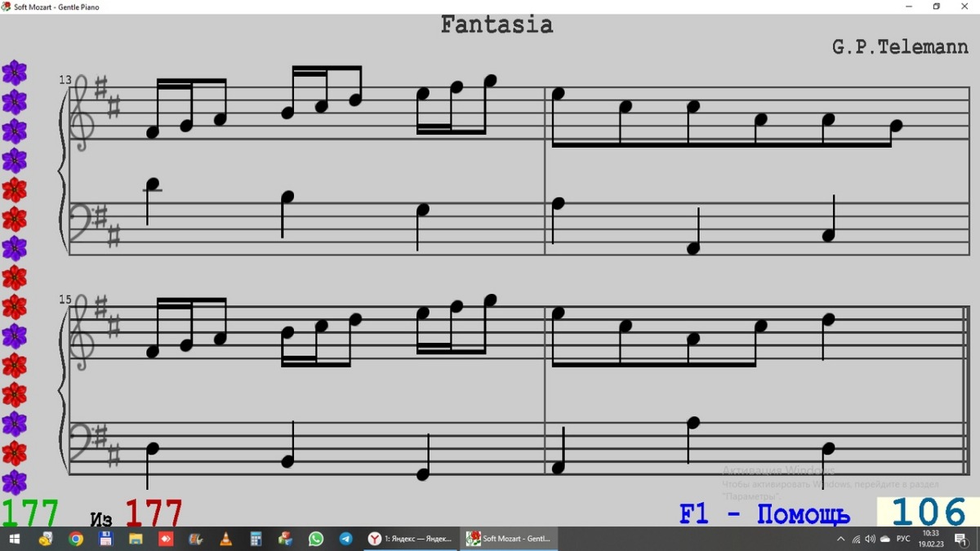This screenshot has height=551, width=980.
Task: Change input language via РУС indicator
Action: (903, 539)
